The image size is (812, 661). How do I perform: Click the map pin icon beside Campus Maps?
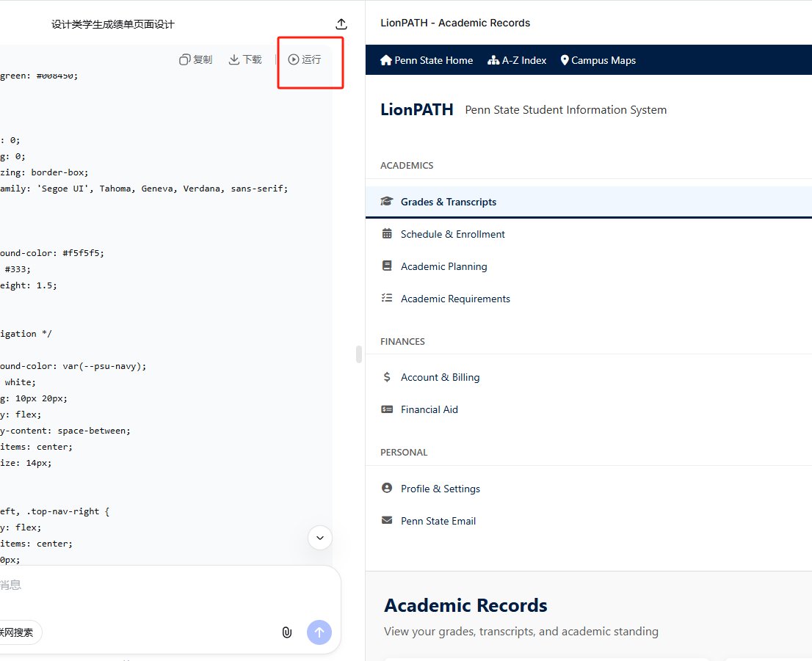(x=565, y=60)
